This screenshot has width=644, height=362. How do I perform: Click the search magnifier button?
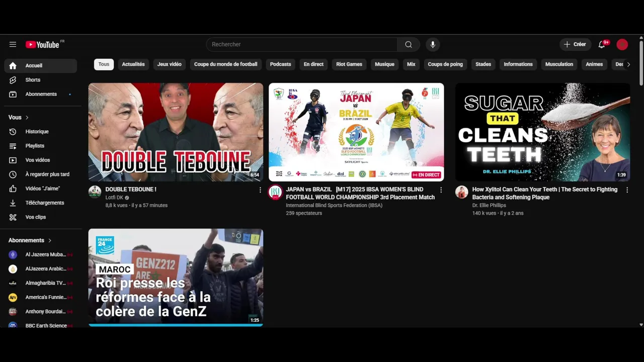(409, 44)
